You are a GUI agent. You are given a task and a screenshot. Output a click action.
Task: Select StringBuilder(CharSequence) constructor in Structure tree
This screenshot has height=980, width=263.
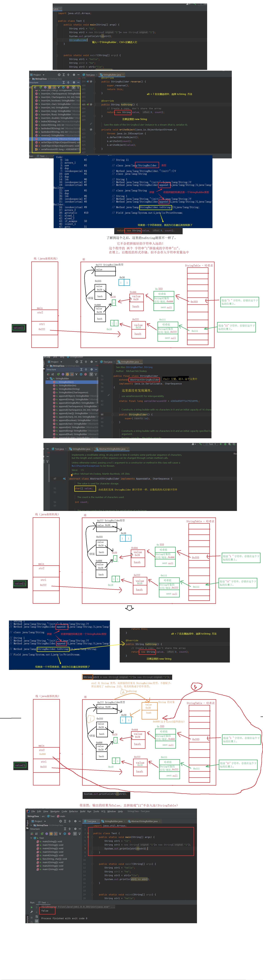pyautogui.click(x=73, y=393)
